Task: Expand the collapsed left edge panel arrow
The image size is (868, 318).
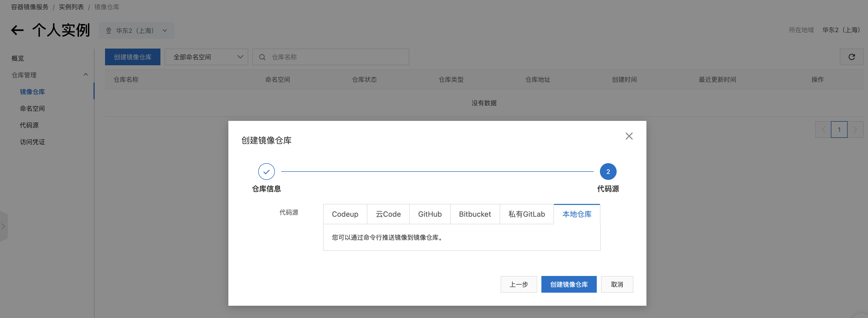Action: [3, 226]
